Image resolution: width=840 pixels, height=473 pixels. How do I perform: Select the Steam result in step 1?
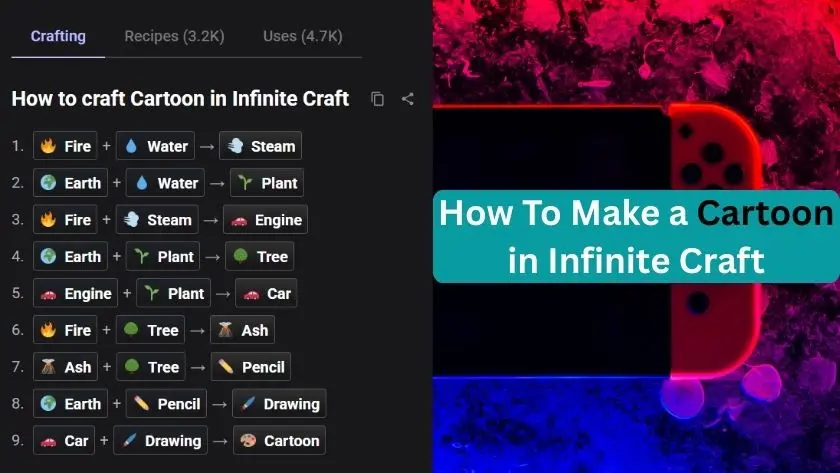pyautogui.click(x=260, y=146)
